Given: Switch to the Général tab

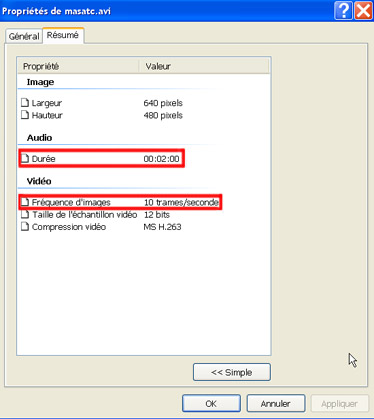Looking at the screenshot, I should [x=24, y=36].
